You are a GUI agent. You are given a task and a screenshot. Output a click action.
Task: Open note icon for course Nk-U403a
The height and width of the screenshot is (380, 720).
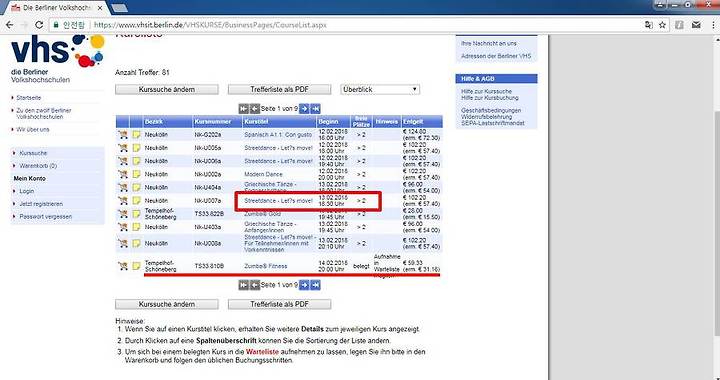pos(136,227)
